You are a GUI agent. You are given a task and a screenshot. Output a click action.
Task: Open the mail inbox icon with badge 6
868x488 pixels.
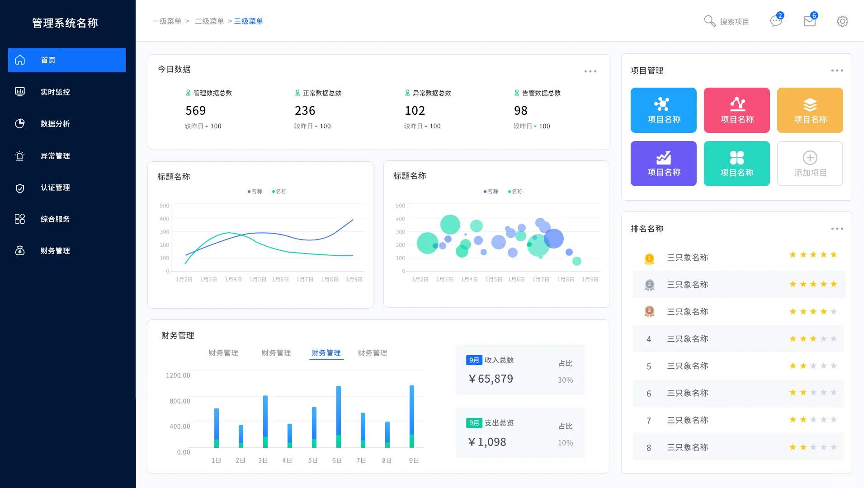tap(809, 21)
